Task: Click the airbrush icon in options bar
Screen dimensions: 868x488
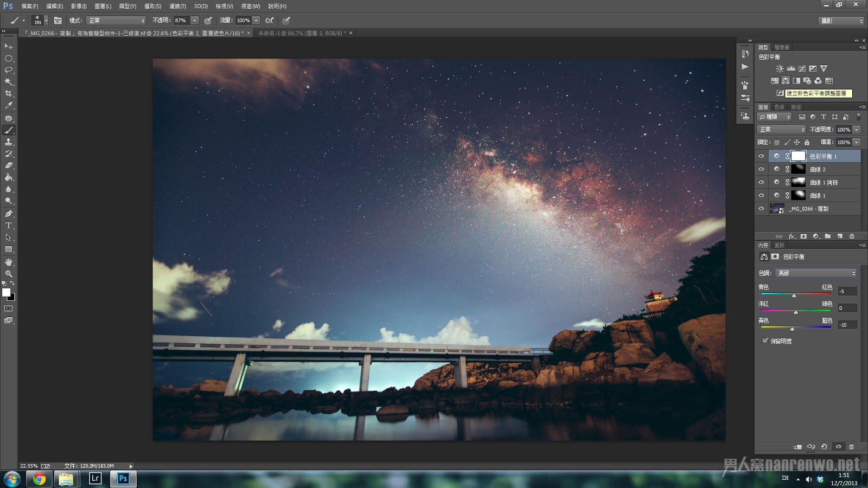Action: point(269,21)
